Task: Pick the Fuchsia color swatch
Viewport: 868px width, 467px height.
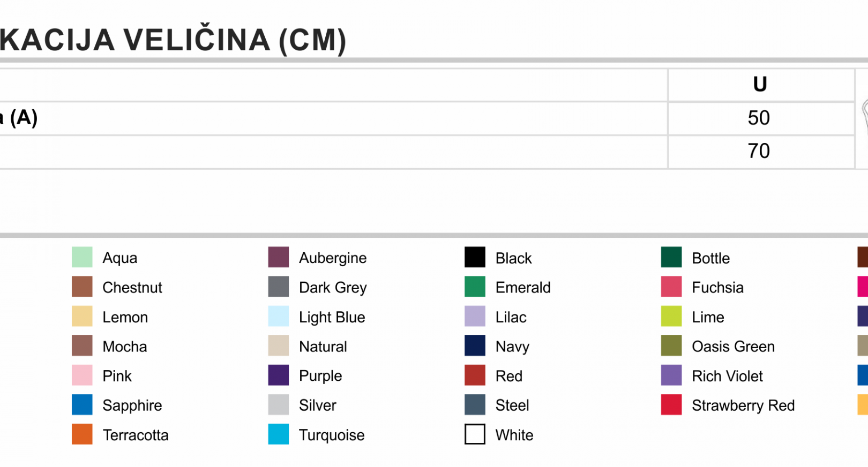Action: coord(671,287)
